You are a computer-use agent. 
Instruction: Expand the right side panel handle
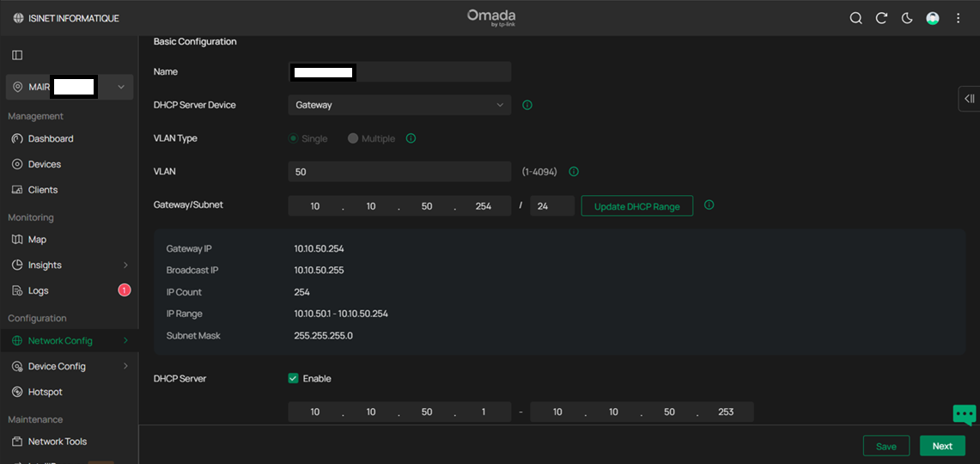969,99
